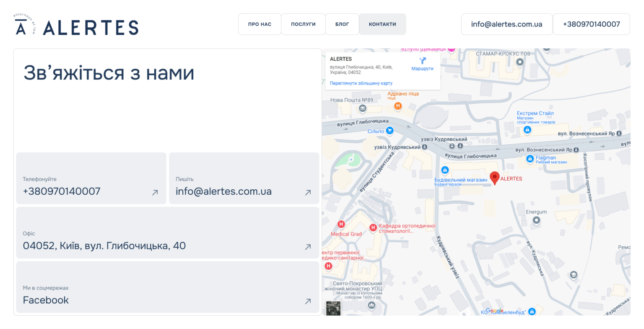Screen dimensions: 644x329
Task: Click the Routes directions arrow icon
Action: tap(422, 61)
